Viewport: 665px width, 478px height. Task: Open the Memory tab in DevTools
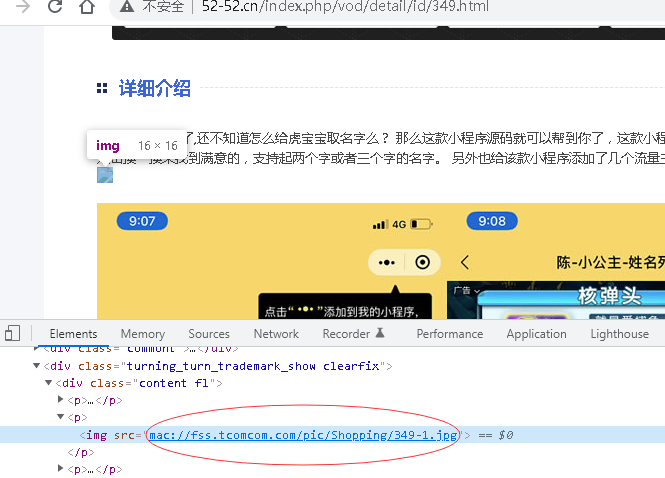pyautogui.click(x=143, y=334)
